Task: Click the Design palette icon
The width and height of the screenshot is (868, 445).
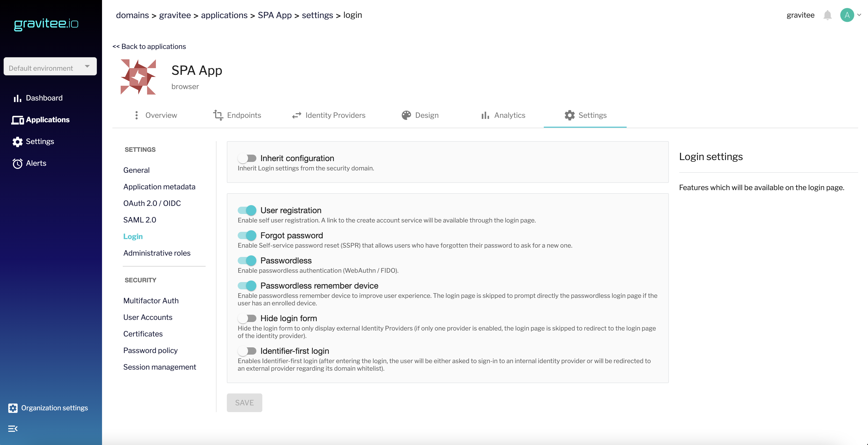Action: pos(406,115)
